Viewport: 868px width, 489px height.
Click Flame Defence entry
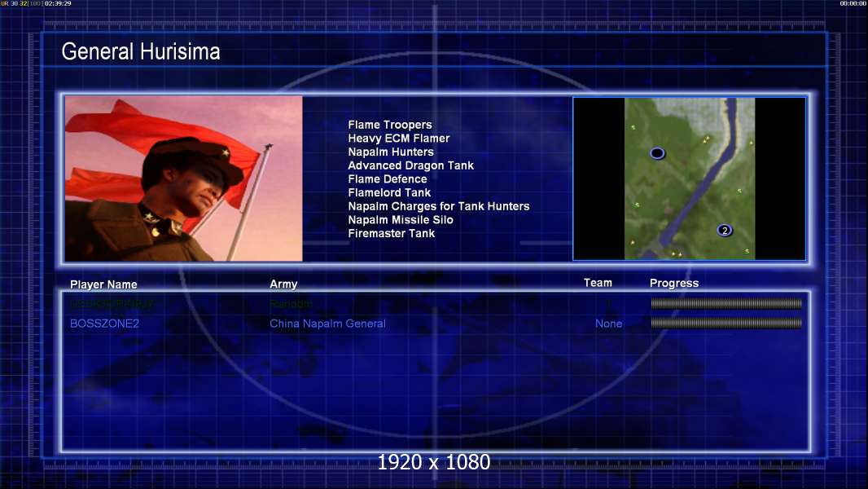(x=388, y=178)
